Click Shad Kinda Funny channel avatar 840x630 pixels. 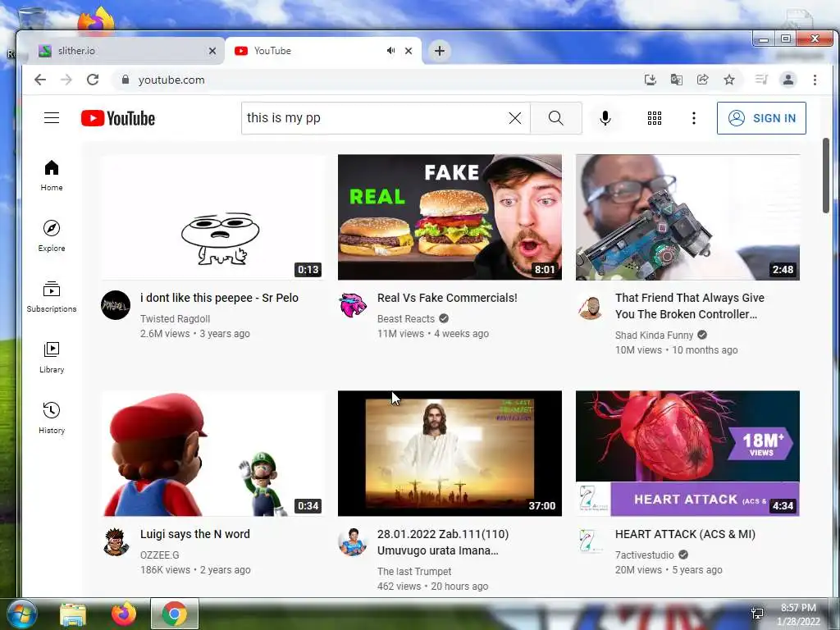click(591, 307)
